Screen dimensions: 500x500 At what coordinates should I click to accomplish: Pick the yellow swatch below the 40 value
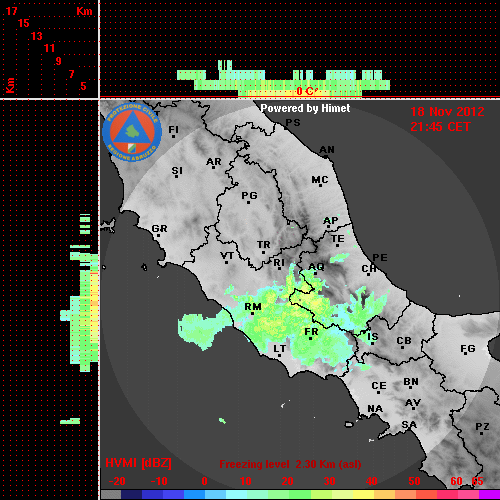pos(364,495)
